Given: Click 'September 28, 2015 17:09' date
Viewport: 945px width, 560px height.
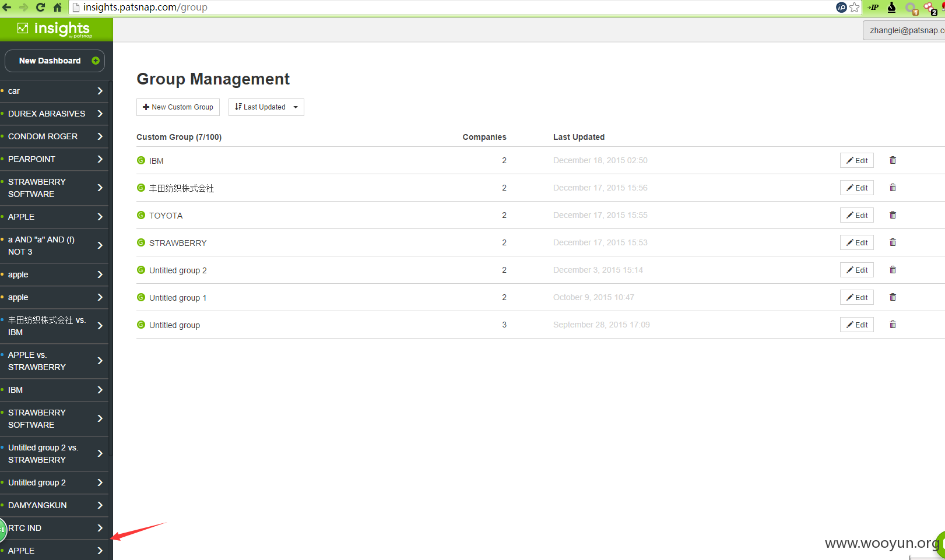Looking at the screenshot, I should click(x=602, y=325).
